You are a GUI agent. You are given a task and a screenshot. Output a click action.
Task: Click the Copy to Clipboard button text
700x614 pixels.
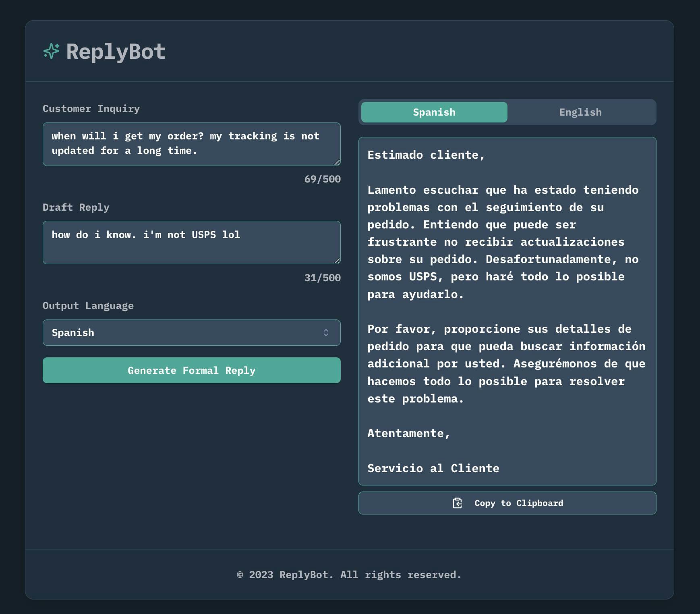(x=518, y=503)
